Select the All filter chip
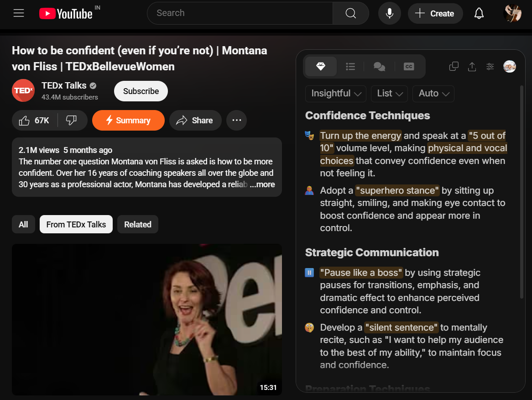The width and height of the screenshot is (532, 400). [x=23, y=224]
